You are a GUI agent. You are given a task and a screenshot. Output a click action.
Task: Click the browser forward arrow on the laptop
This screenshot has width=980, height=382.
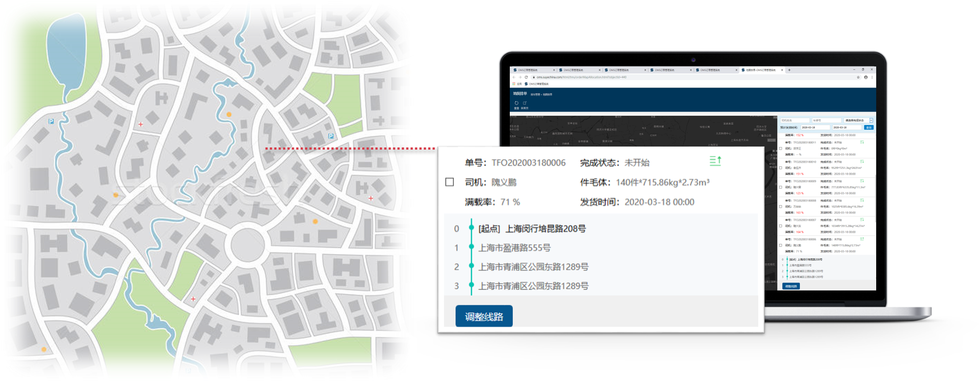pyautogui.click(x=520, y=77)
